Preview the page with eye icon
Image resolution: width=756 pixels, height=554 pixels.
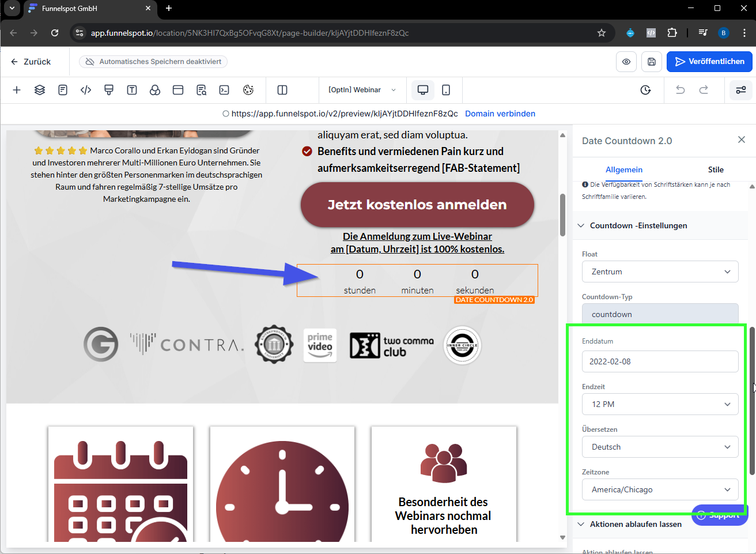[626, 62]
